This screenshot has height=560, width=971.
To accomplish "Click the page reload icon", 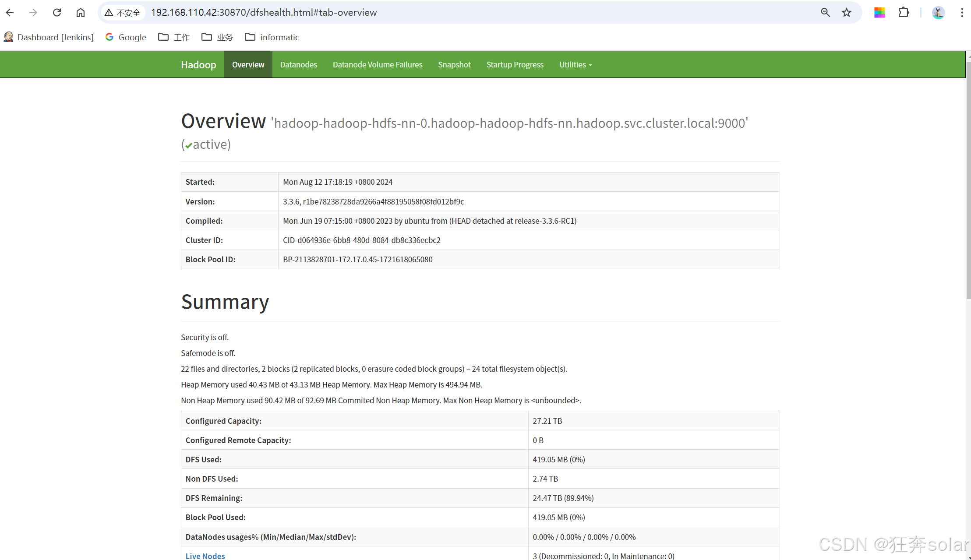I will point(57,12).
